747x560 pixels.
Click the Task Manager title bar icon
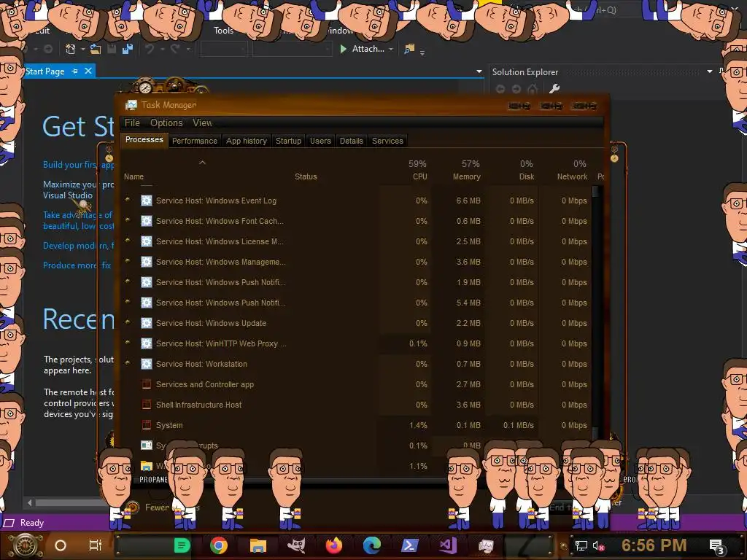pos(131,105)
